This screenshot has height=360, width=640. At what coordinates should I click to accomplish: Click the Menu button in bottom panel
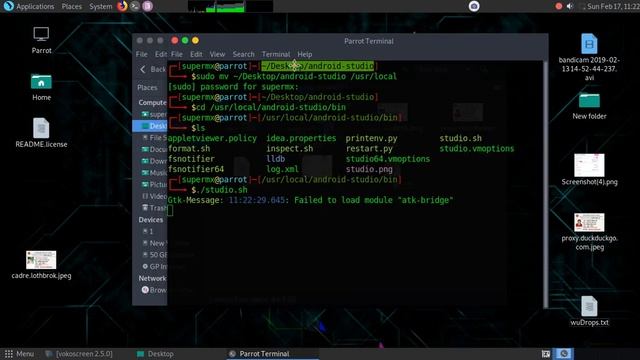pos(19,354)
